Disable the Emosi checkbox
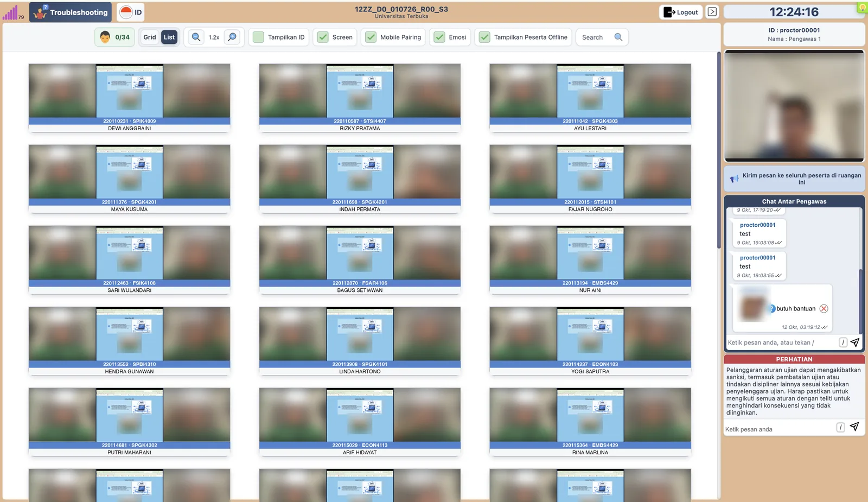 439,37
